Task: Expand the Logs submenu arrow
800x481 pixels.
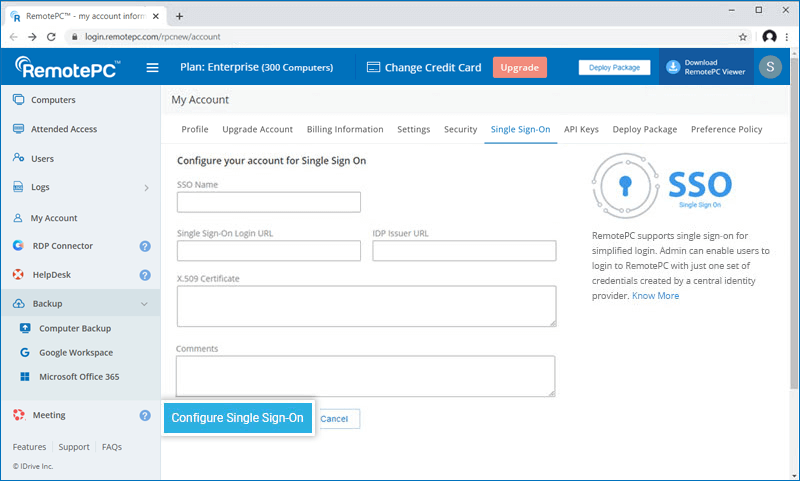Action: (x=146, y=188)
